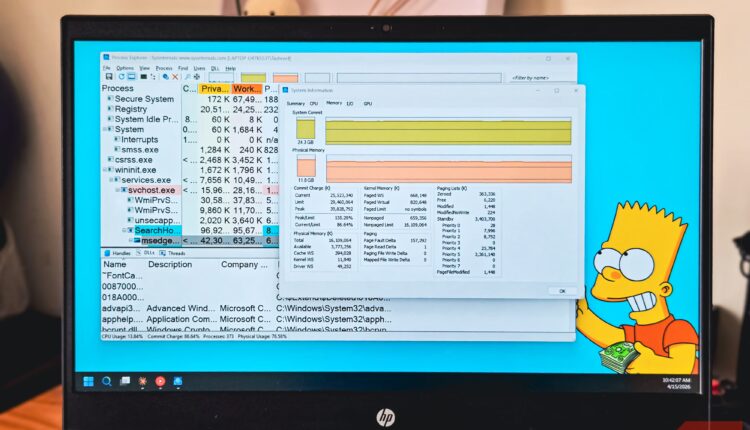Select the Interrupts process row
Image resolution: width=750 pixels, height=430 pixels.
coord(189,140)
